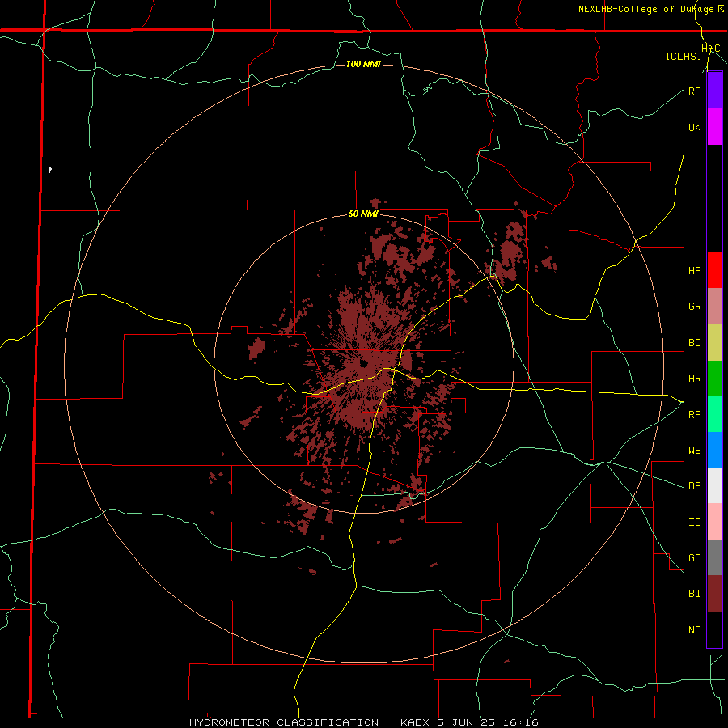Click the DS legend label

[694, 486]
